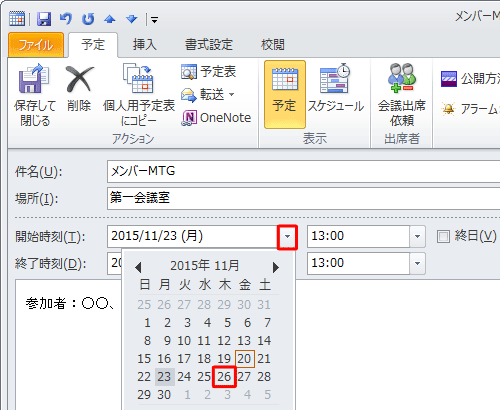Image resolution: width=500 pixels, height=410 pixels.
Task: Click 個人用予定表にコピー button
Action: tap(139, 95)
